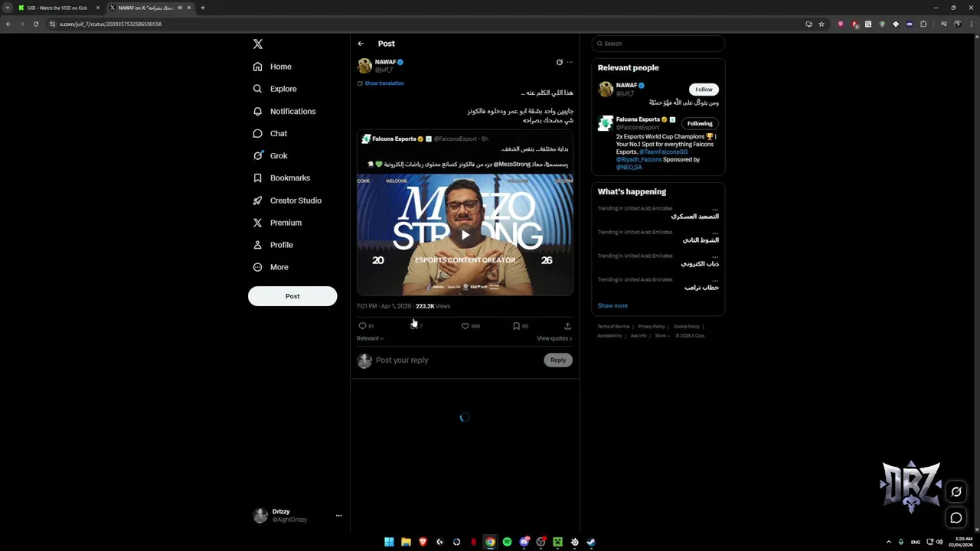Go back with the Post back arrow

point(361,44)
